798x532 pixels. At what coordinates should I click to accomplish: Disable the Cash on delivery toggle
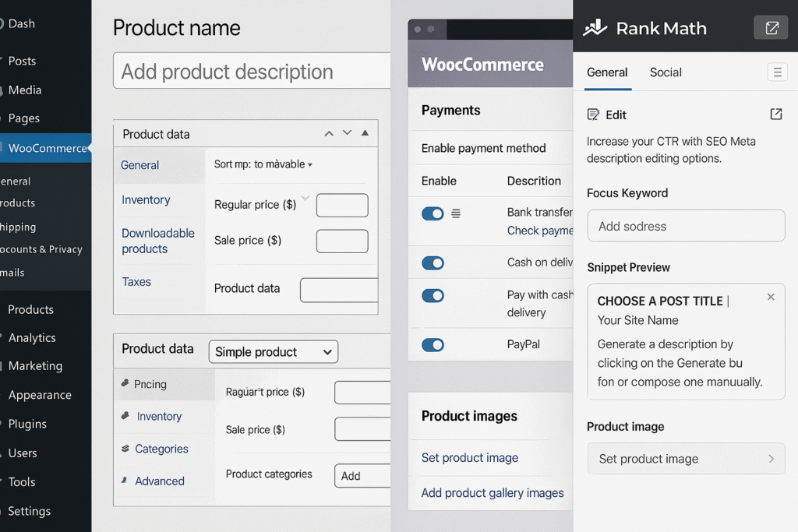click(433, 263)
